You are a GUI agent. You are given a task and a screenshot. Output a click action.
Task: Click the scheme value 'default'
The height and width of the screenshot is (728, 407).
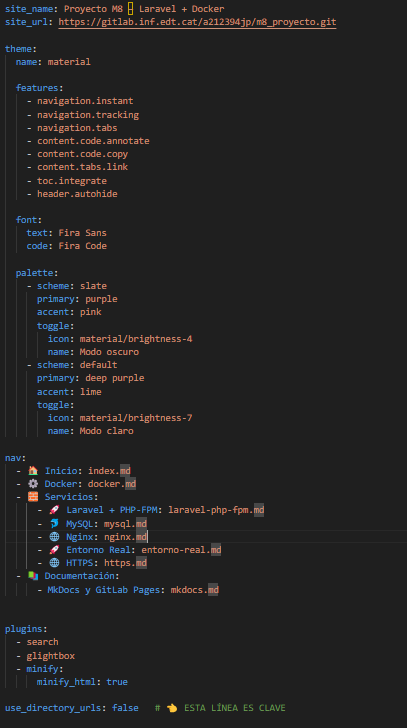[98, 364]
